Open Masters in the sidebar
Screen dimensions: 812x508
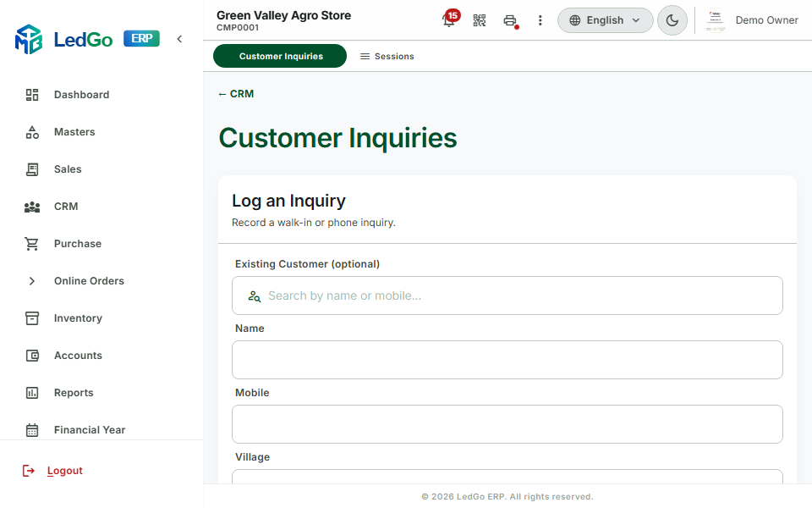74,132
